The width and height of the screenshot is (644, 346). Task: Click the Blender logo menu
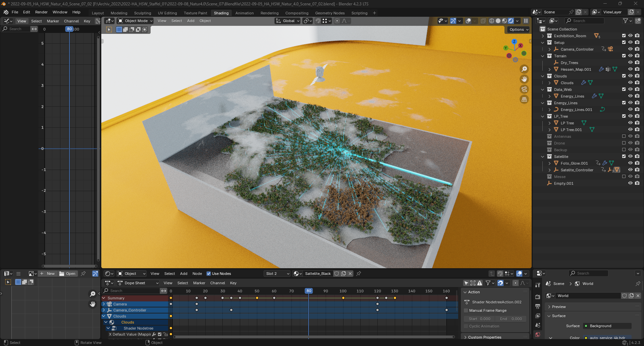[x=6, y=12]
